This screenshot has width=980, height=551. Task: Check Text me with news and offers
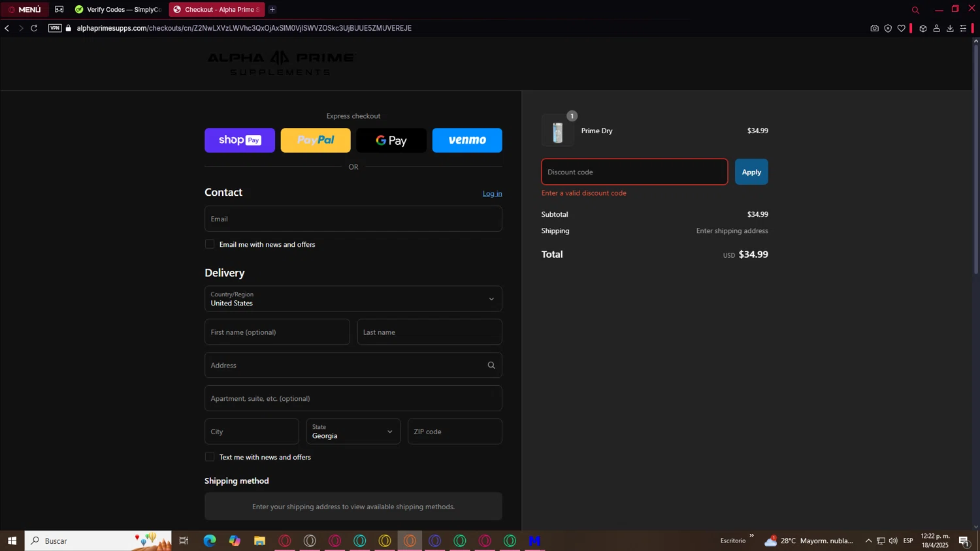210,457
